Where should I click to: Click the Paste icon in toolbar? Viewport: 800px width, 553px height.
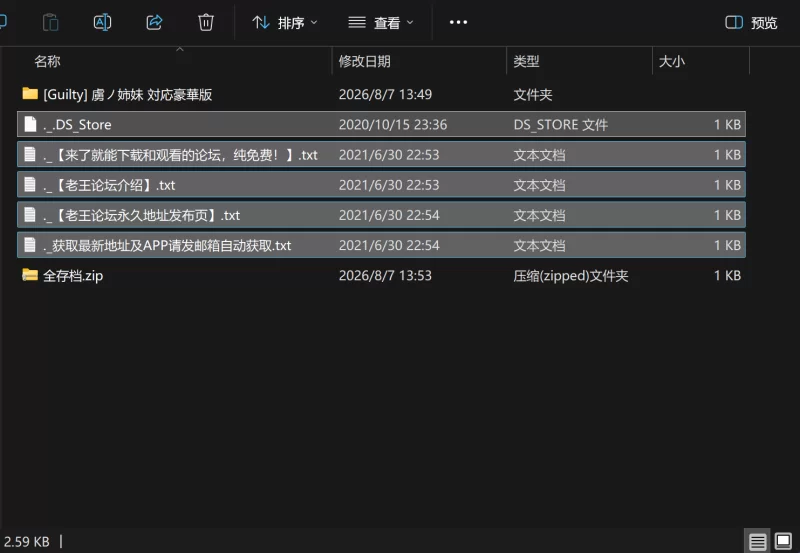tap(51, 22)
